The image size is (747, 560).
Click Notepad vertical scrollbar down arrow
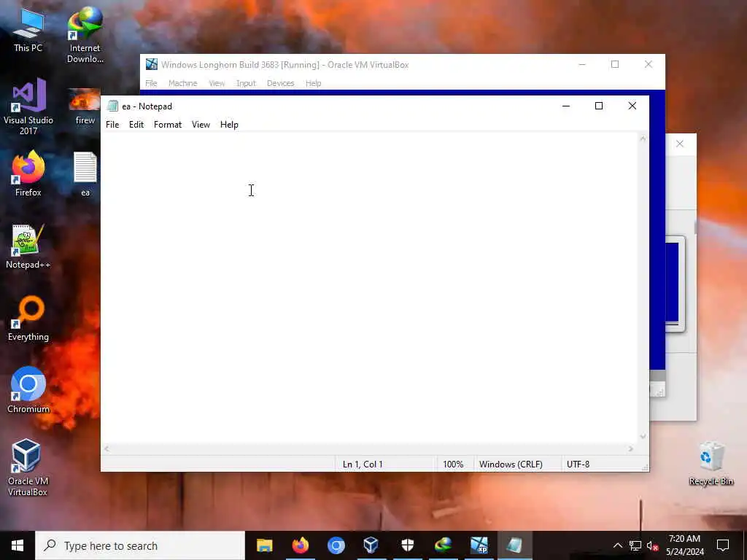pyautogui.click(x=643, y=436)
